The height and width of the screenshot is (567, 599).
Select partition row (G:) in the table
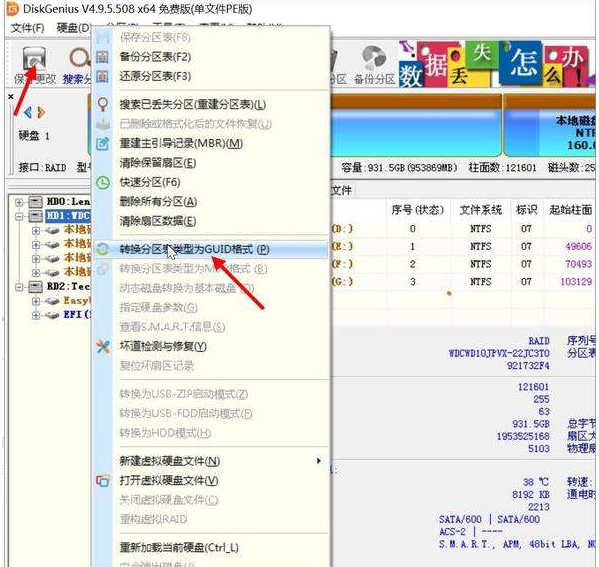[x=463, y=282]
